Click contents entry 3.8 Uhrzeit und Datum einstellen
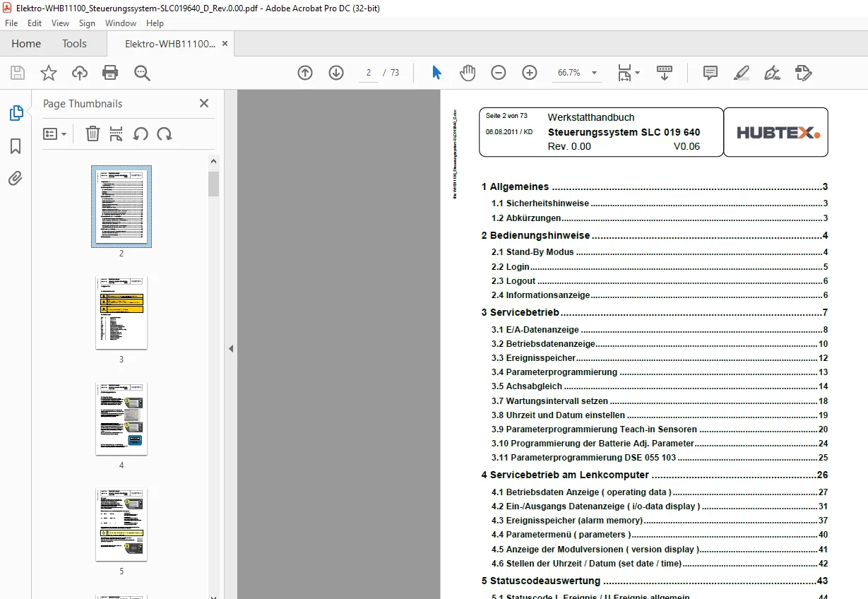868x599 pixels. click(659, 415)
